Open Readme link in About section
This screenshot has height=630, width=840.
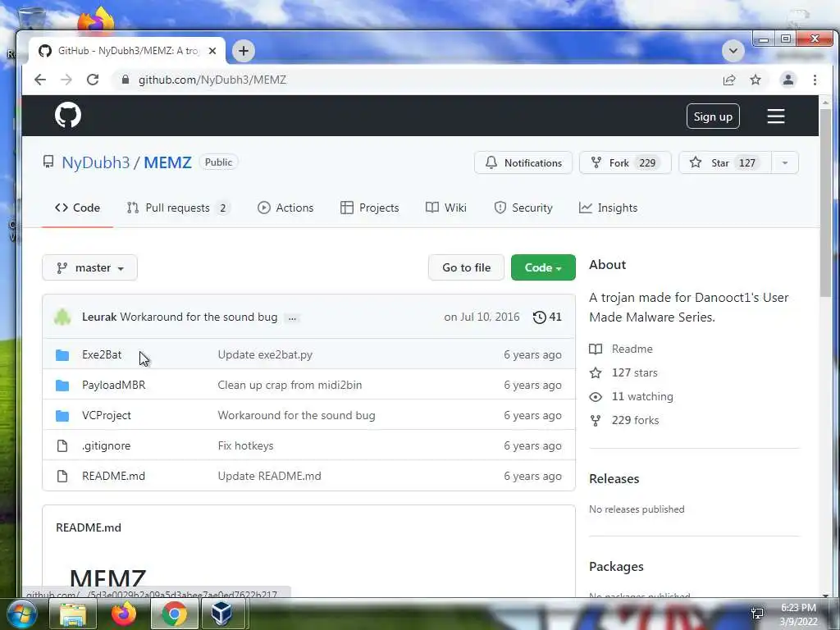pyautogui.click(x=632, y=349)
